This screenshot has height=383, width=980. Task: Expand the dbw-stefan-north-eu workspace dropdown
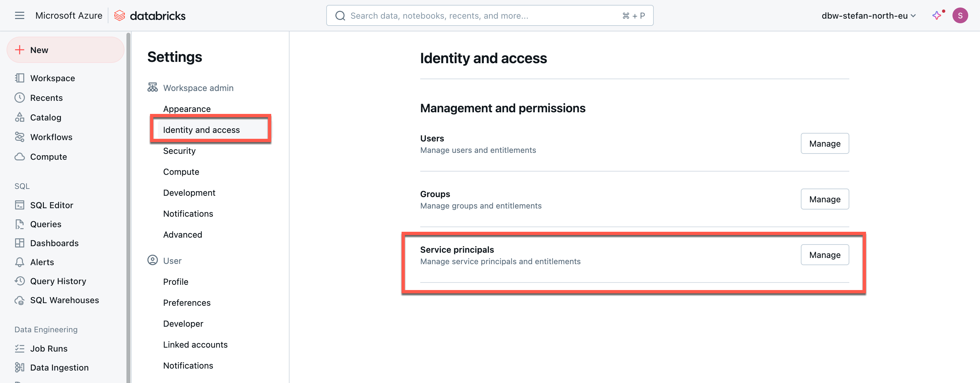click(x=869, y=16)
